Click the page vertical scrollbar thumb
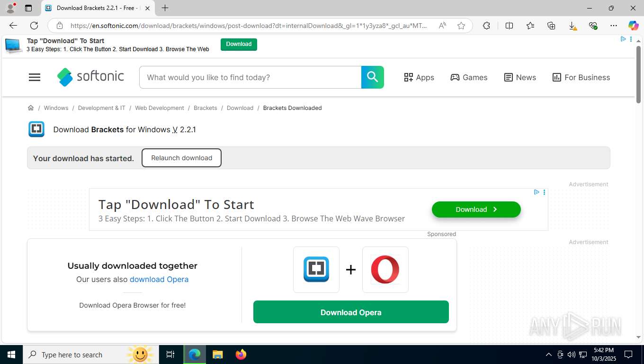The image size is (644, 364). (638, 74)
